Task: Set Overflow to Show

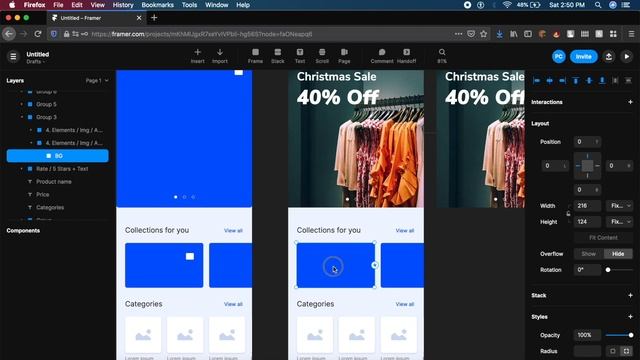Action: (588, 254)
